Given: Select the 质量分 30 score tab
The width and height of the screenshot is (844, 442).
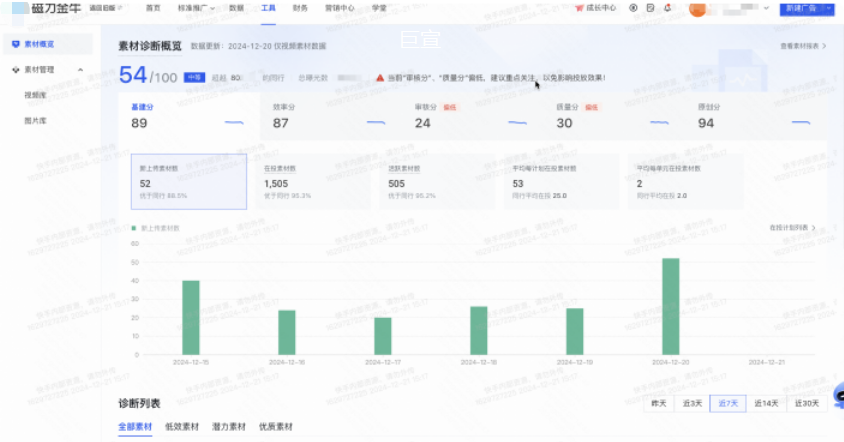Looking at the screenshot, I should 614,116.
